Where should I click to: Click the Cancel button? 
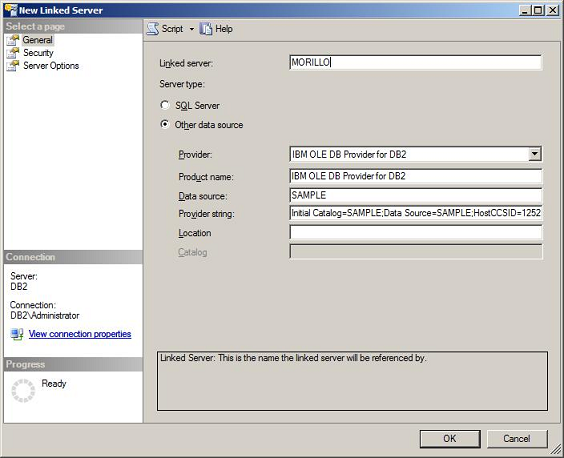(517, 439)
